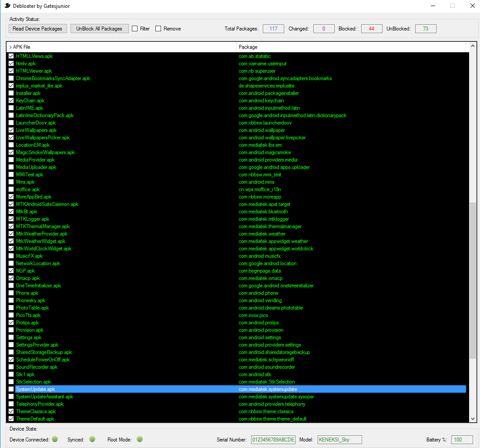Select Protips.apk row
Viewport: 480px width, 448px height.
click(236, 323)
